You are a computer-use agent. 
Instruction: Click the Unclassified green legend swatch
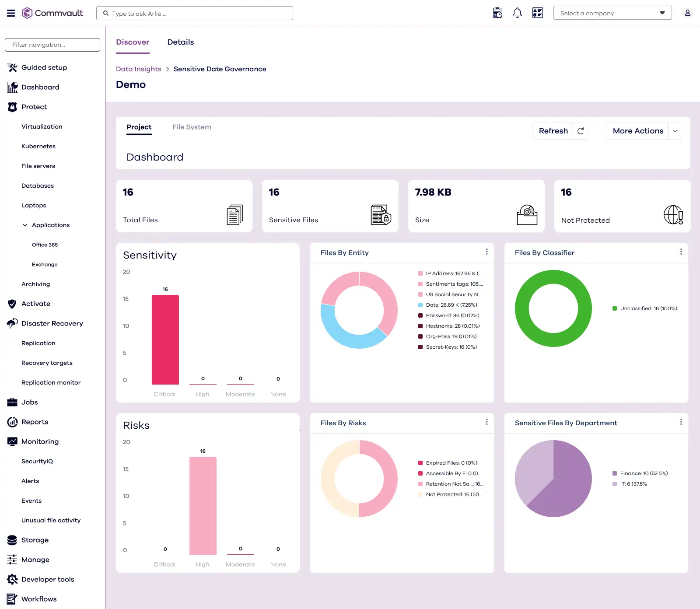[615, 308]
